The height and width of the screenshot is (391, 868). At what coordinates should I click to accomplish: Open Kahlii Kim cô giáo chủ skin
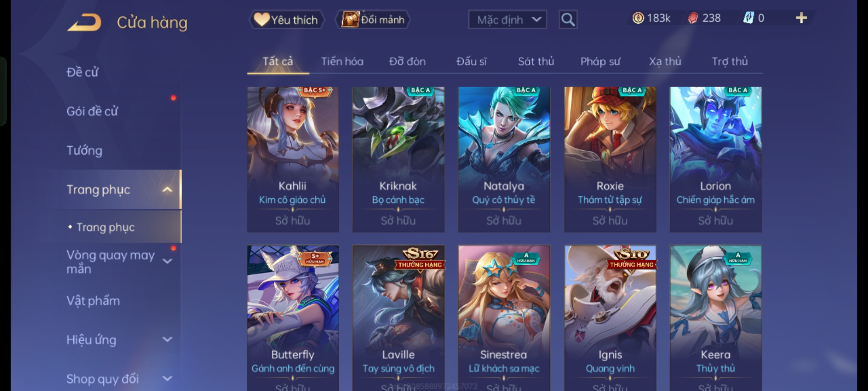tap(293, 159)
